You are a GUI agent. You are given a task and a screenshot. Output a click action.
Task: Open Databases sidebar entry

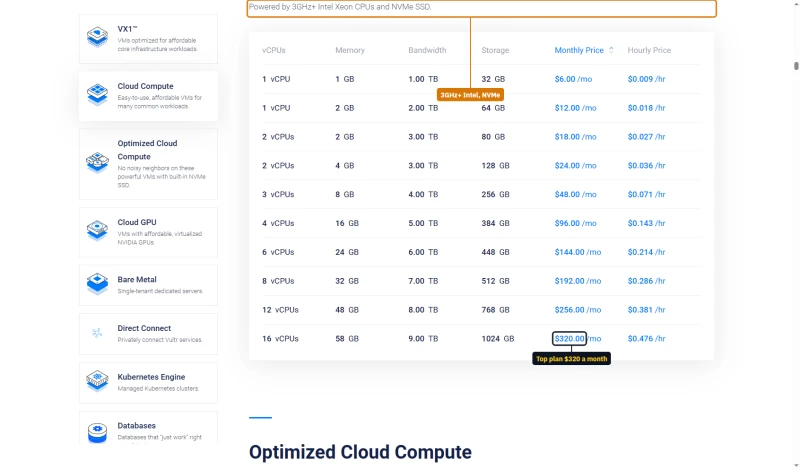click(x=148, y=428)
